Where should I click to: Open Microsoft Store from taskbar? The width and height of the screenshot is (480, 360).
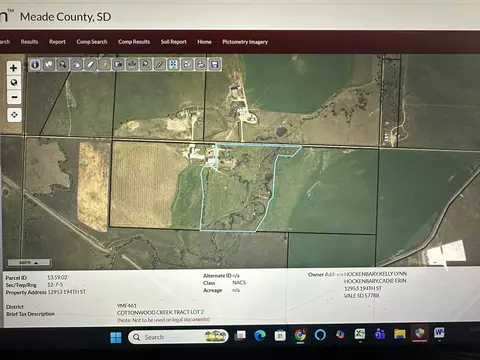(280, 335)
